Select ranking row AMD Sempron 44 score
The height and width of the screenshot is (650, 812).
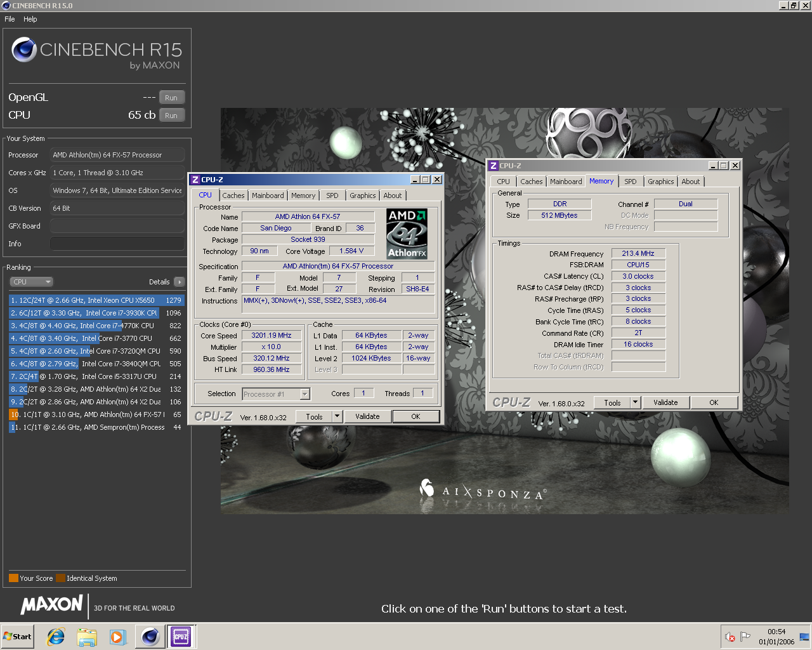96,427
